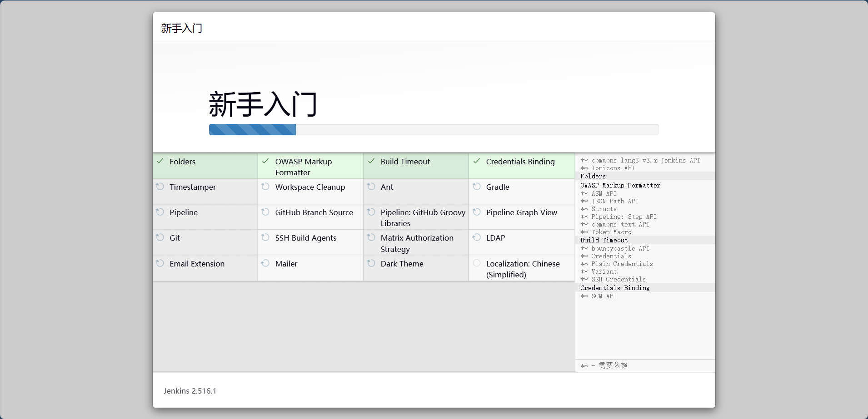This screenshot has height=419, width=868.
Task: Click the pending spinner icon beside Pipeline
Action: pos(160,212)
